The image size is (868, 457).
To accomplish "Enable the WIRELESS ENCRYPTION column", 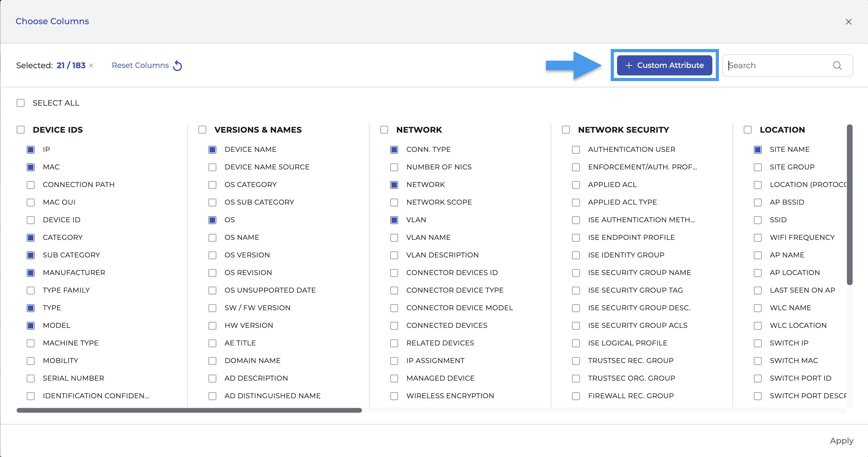I will 394,396.
